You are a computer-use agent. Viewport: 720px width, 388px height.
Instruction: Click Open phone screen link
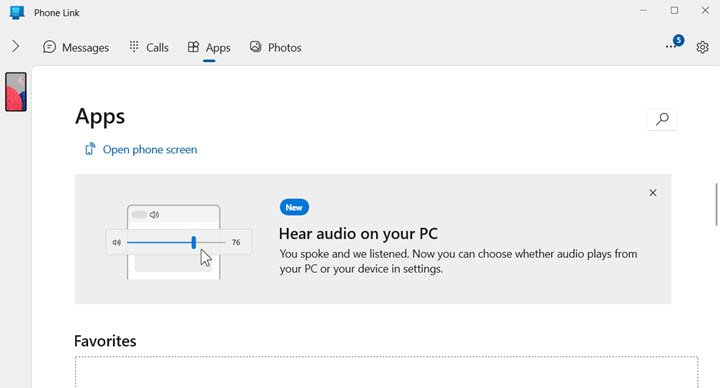coord(141,149)
